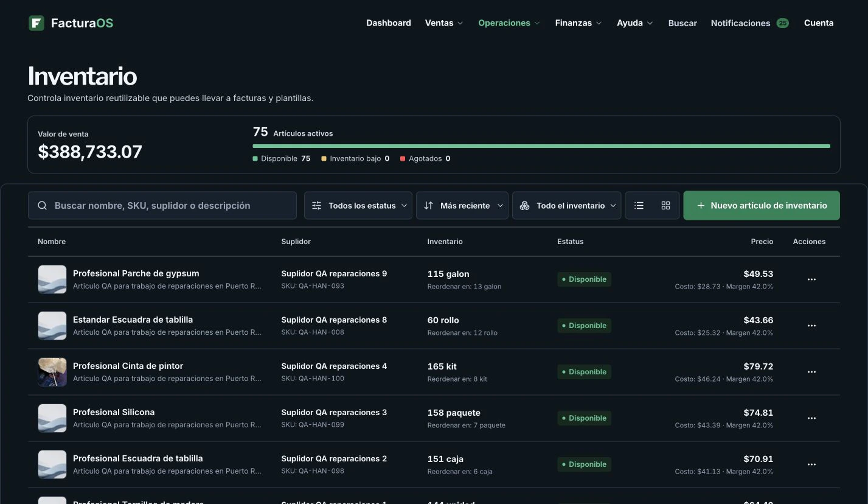Open the Todos los estatus filter dropdown

[358, 206]
